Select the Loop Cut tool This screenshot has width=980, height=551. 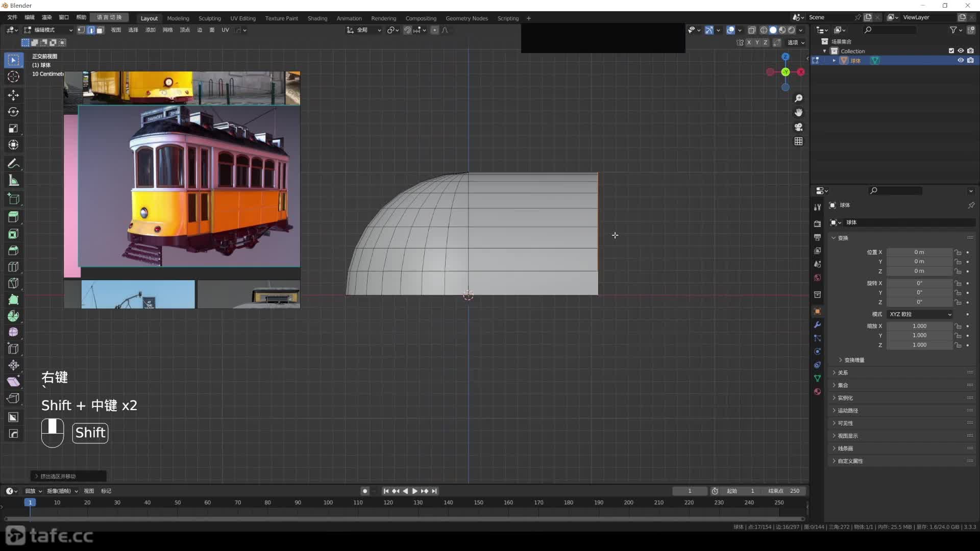click(x=14, y=267)
